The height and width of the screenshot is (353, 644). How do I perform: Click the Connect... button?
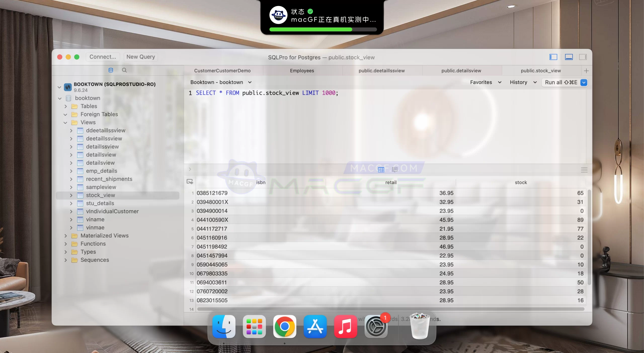coord(103,57)
